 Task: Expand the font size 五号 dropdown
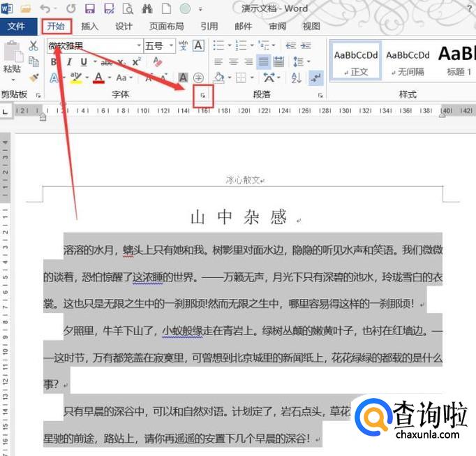pyautogui.click(x=171, y=46)
